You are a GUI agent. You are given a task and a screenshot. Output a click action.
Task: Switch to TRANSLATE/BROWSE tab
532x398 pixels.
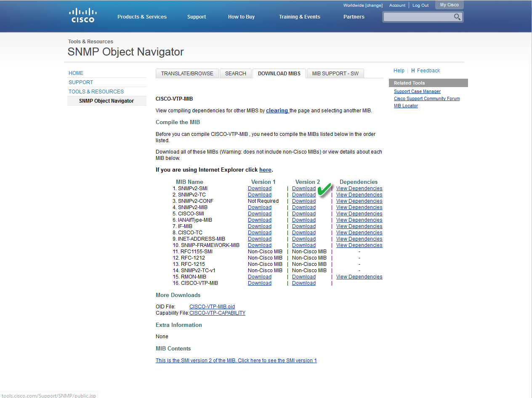[187, 73]
